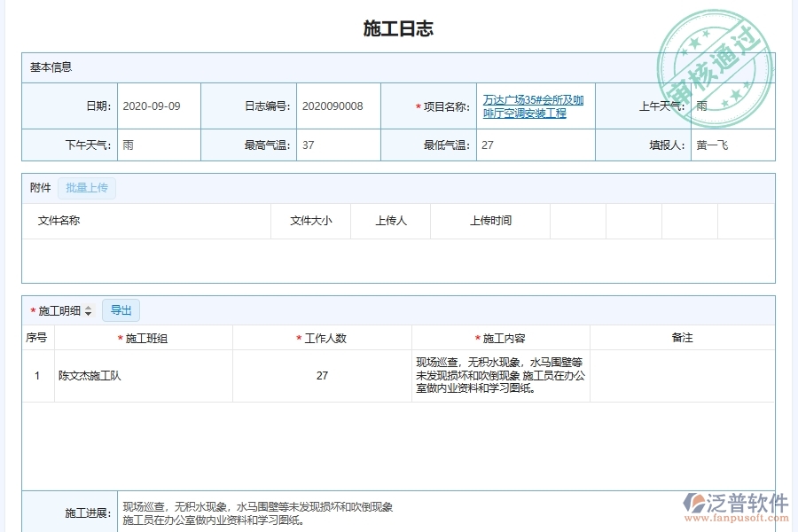This screenshot has height=532, width=798.
Task: Click the 批量上传 batch upload button
Action: click(x=86, y=187)
